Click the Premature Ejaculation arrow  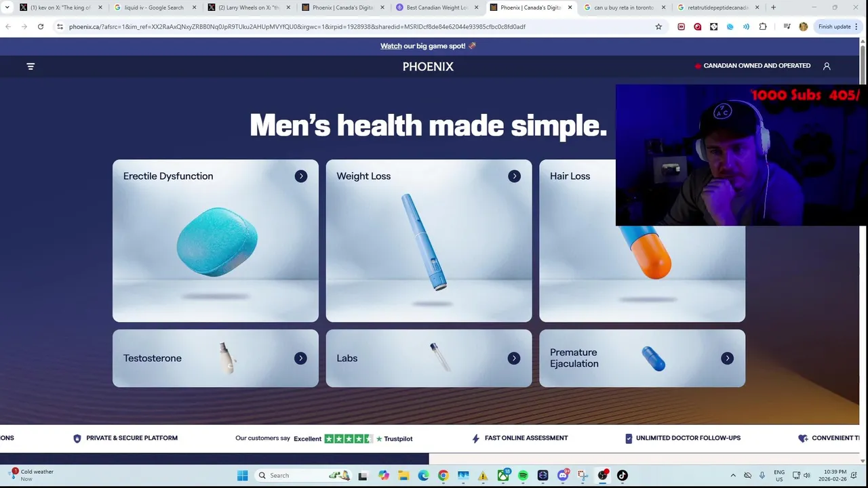(x=727, y=358)
